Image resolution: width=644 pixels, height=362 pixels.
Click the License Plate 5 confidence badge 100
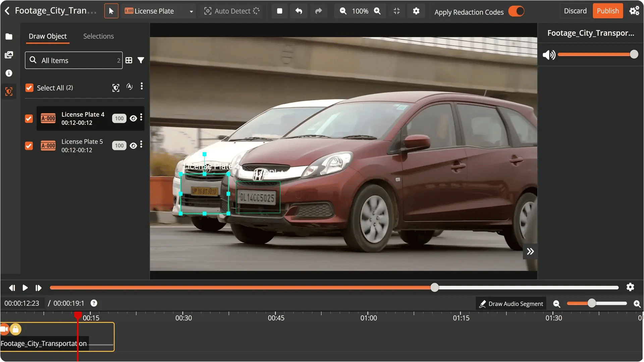tap(119, 145)
